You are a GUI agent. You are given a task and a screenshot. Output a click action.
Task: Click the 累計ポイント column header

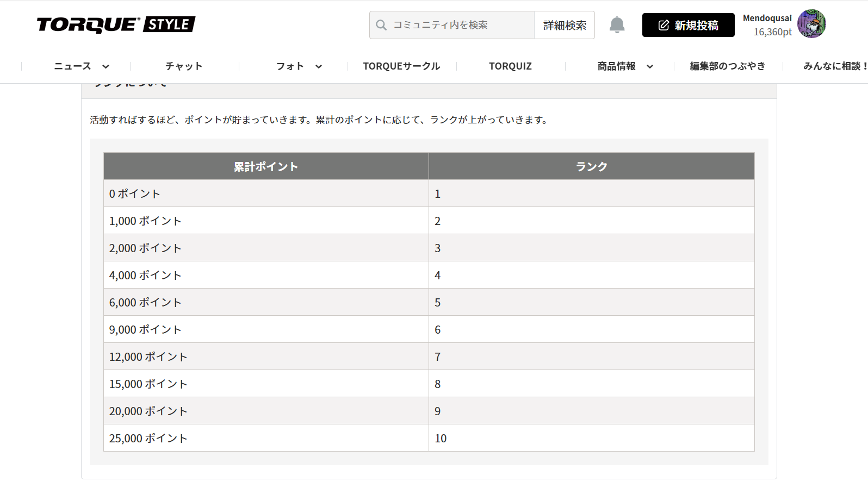(266, 166)
